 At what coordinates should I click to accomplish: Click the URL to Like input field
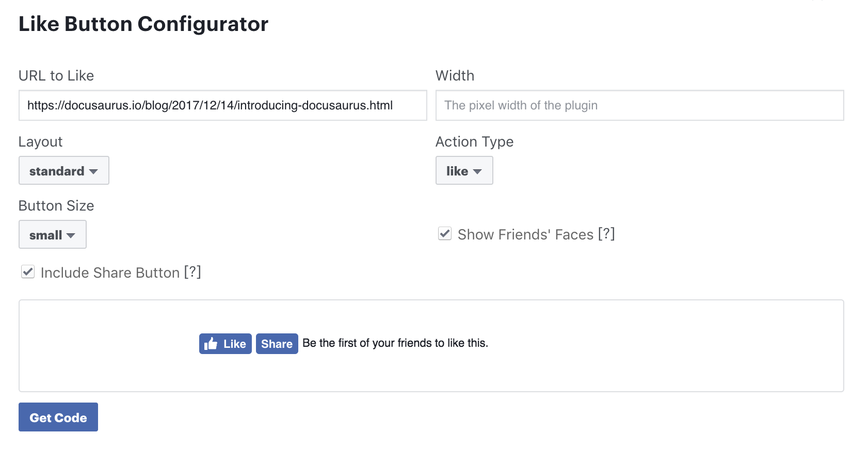click(223, 105)
